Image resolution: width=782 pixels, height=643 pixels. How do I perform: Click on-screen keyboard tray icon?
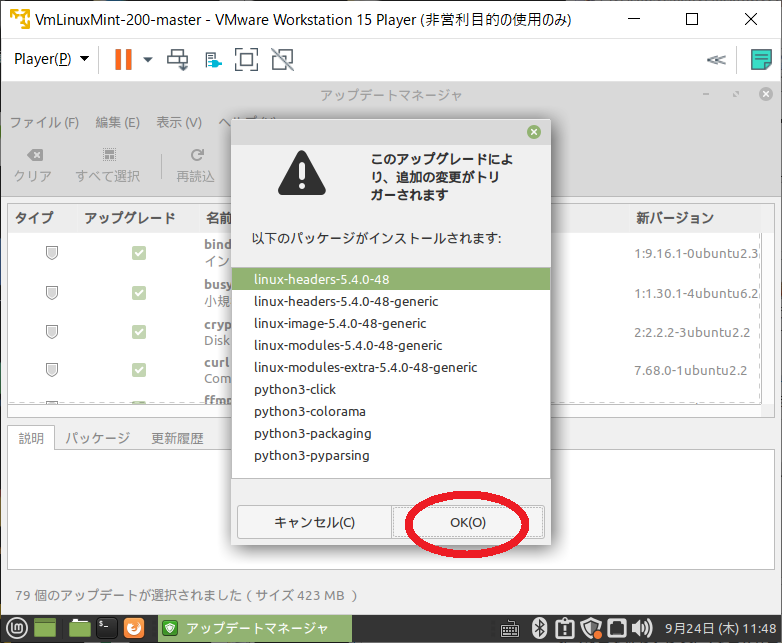pyautogui.click(x=509, y=629)
